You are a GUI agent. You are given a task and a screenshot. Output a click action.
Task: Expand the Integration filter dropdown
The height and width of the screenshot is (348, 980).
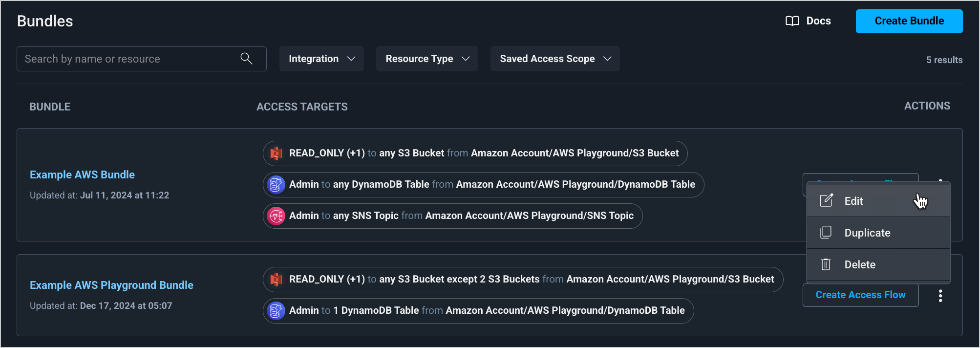coord(321,59)
